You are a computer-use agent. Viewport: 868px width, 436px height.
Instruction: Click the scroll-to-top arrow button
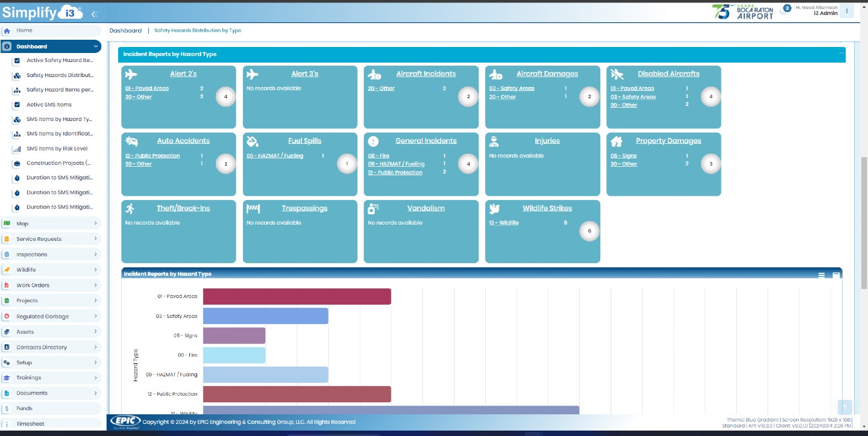tap(845, 407)
